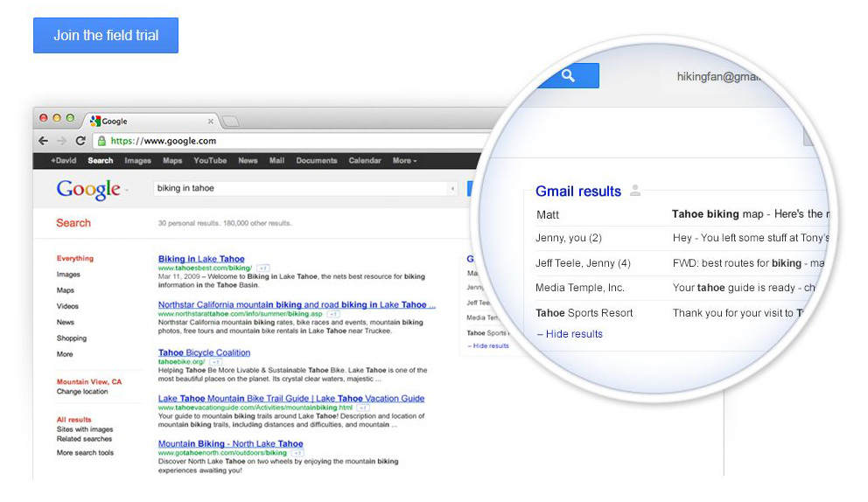The height and width of the screenshot is (502, 868).
Task: Open Images in the black navigation bar
Action: [138, 161]
